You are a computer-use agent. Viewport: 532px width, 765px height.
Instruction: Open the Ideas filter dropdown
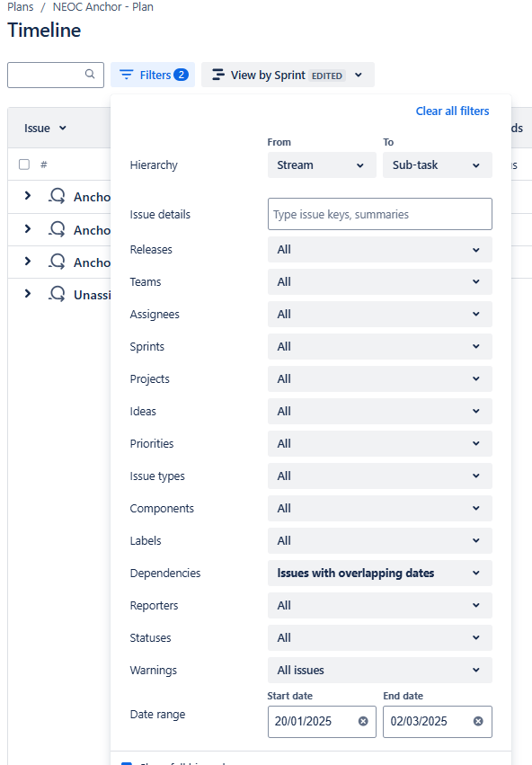380,412
